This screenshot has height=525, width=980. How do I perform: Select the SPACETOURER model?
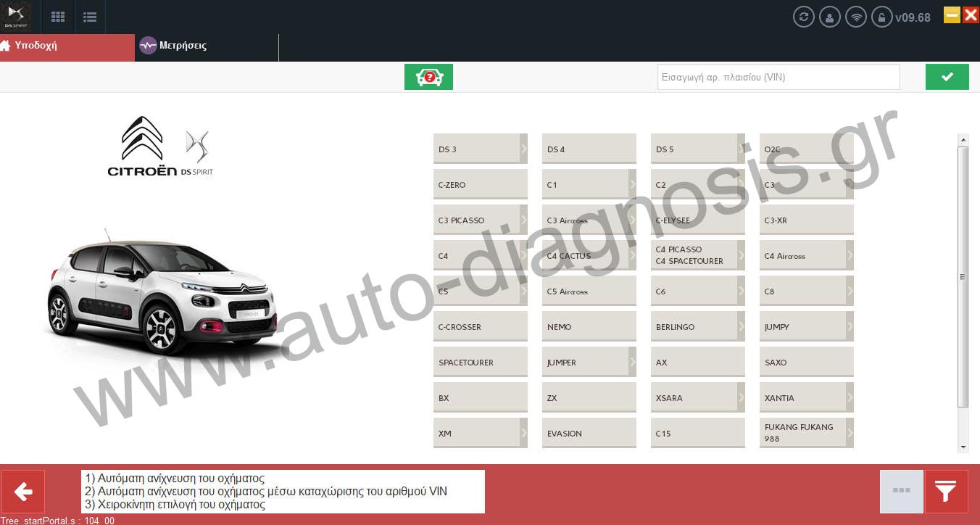click(481, 362)
